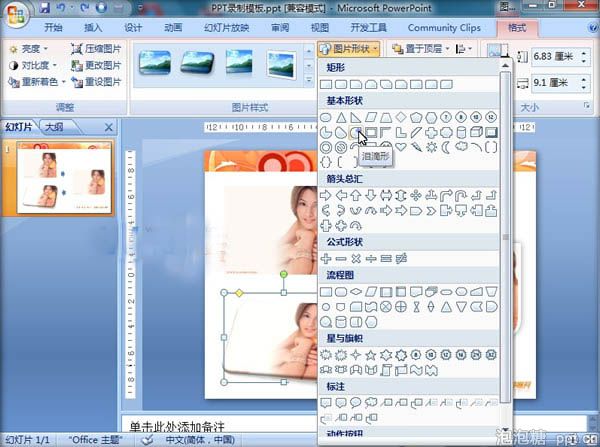Viewport: 600px width, 447px height.
Task: Select the left block arrow shape
Action: (341, 195)
